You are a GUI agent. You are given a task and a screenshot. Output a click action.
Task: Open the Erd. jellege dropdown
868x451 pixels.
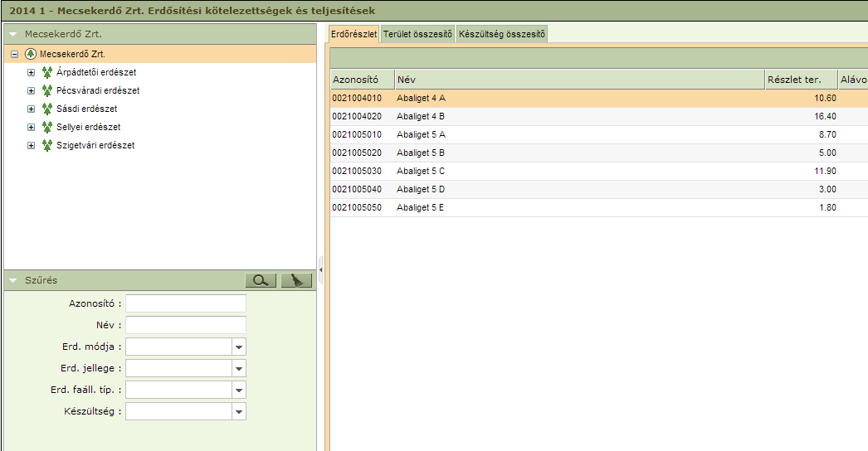239,369
